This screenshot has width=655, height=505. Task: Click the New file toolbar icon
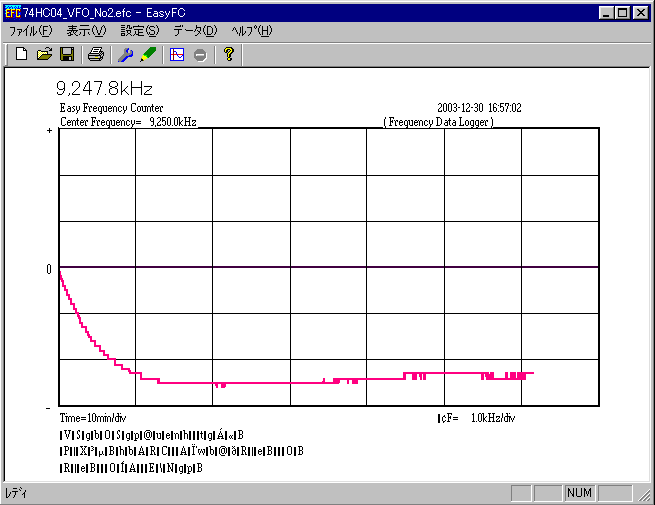click(x=22, y=54)
